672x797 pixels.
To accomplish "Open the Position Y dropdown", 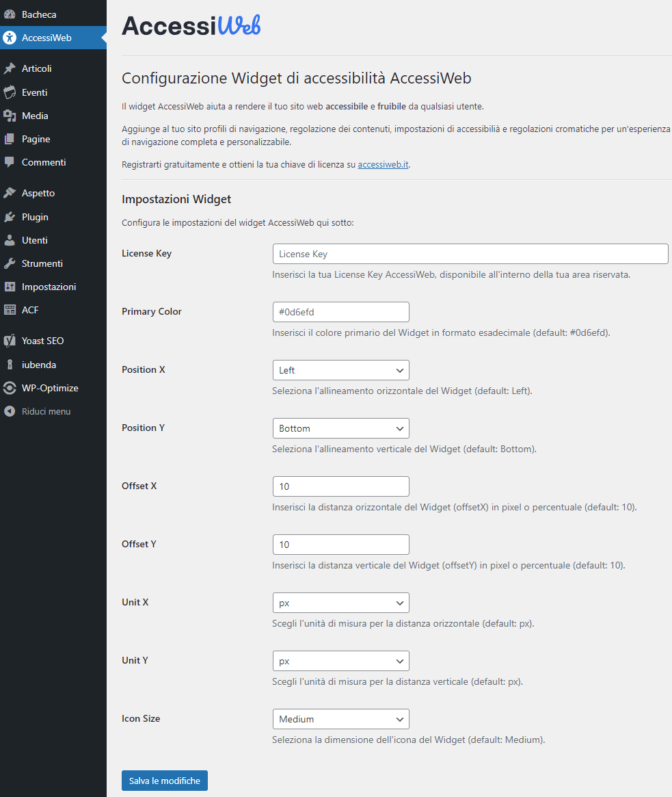I will pyautogui.click(x=340, y=428).
